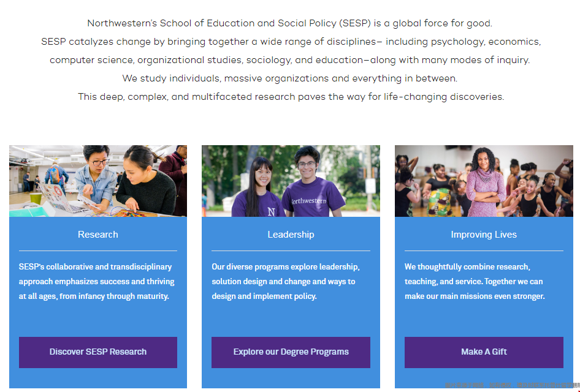The image size is (580, 392).
Task: Open Explore our Degree Programs
Action: [291, 352]
